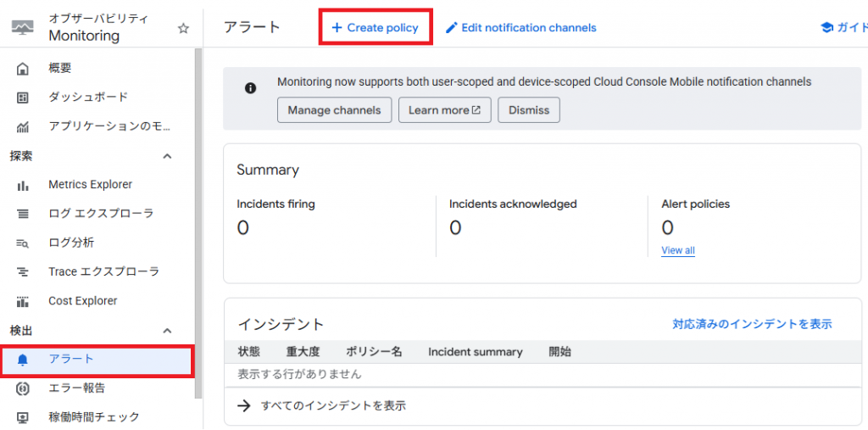Click the View all alert policies link

(x=677, y=250)
